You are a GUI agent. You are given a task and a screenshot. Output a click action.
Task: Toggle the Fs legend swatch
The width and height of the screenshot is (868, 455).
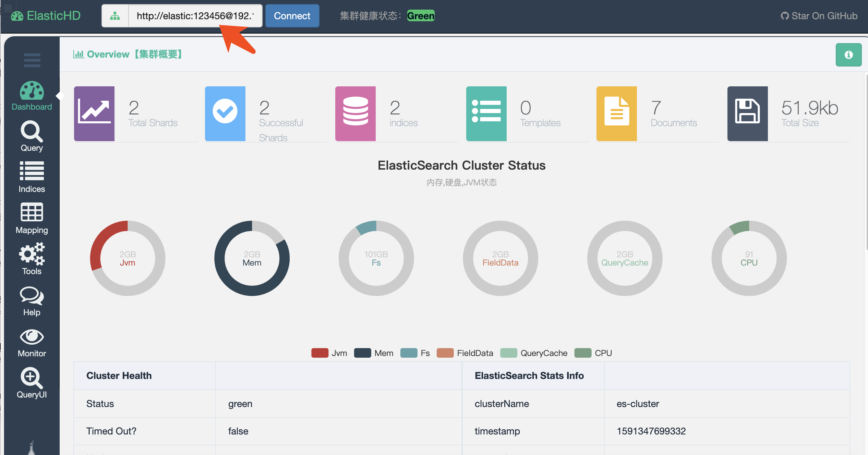coord(409,353)
